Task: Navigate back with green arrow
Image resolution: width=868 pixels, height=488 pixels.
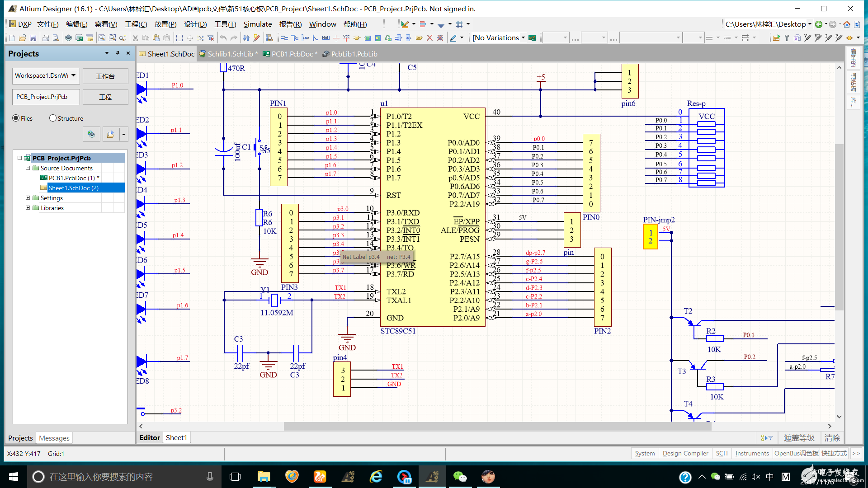Action: point(819,24)
